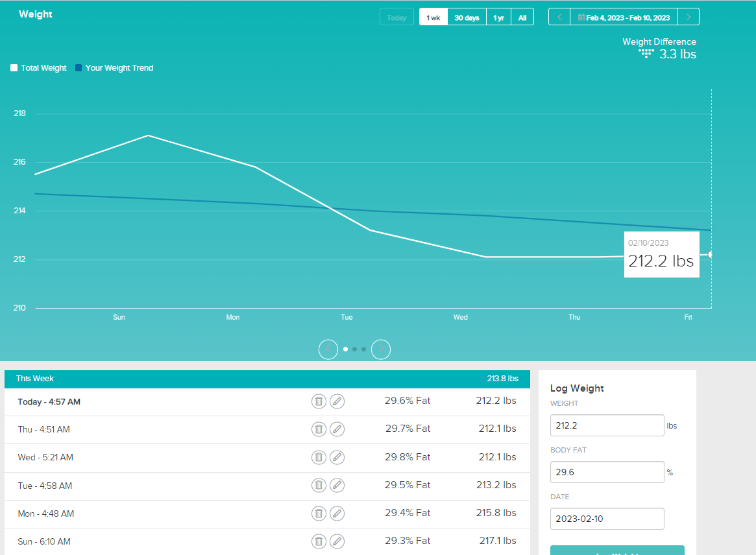Delete Today's 4:57 AM weight entry
This screenshot has height=555, width=756.
point(319,401)
